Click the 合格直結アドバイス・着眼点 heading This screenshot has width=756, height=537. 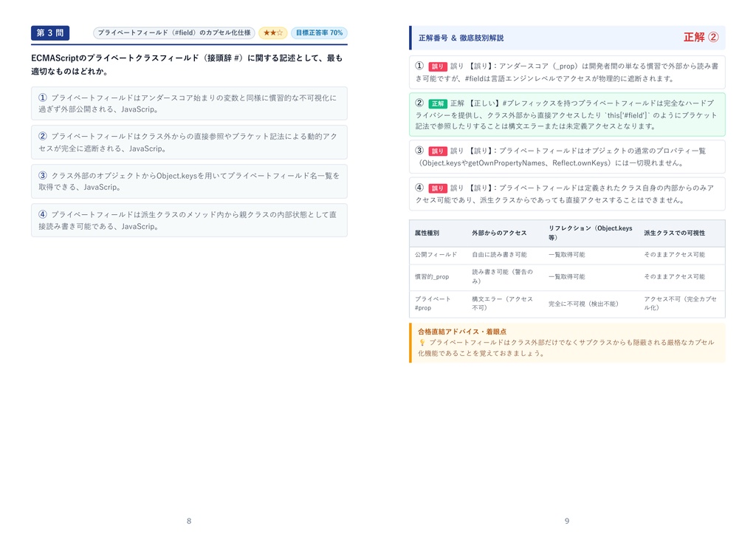[x=462, y=332]
